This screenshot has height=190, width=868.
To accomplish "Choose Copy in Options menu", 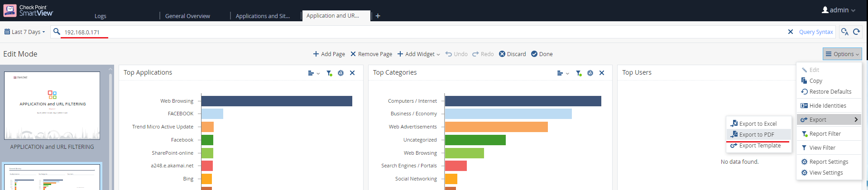I will (829, 81).
